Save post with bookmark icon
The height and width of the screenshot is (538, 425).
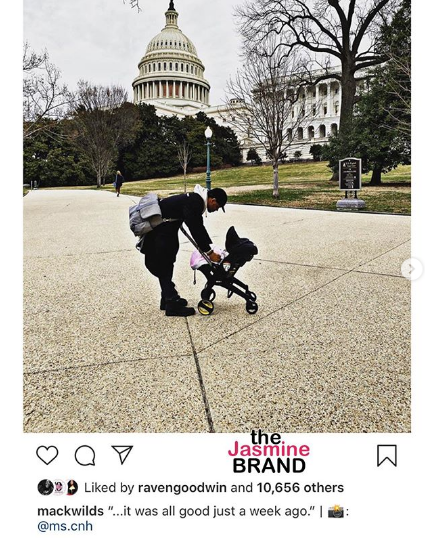(x=387, y=456)
